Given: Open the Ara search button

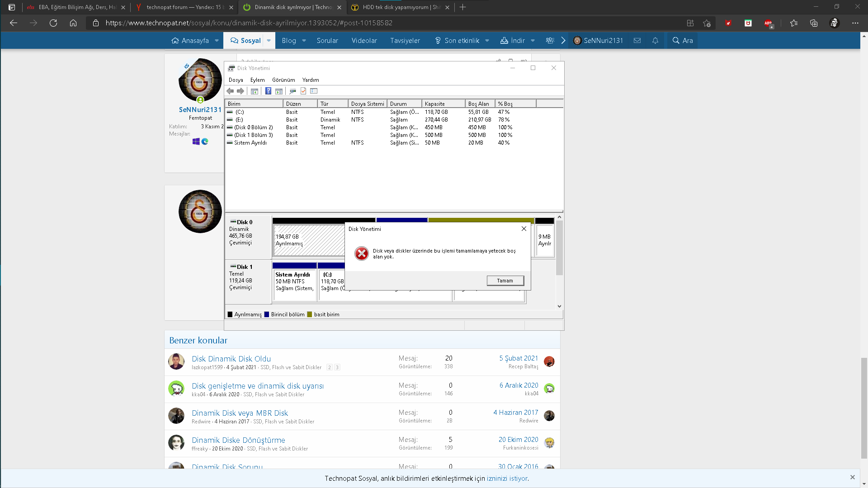Looking at the screenshot, I should 683,41.
